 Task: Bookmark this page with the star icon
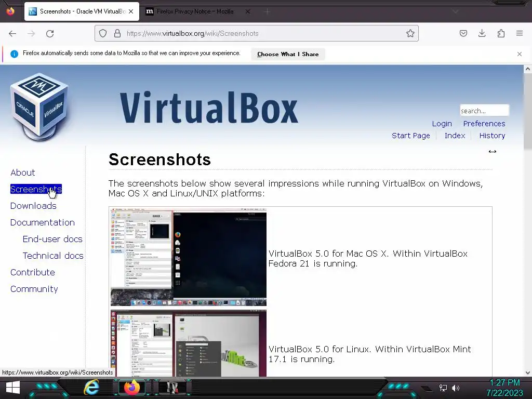[x=410, y=33]
